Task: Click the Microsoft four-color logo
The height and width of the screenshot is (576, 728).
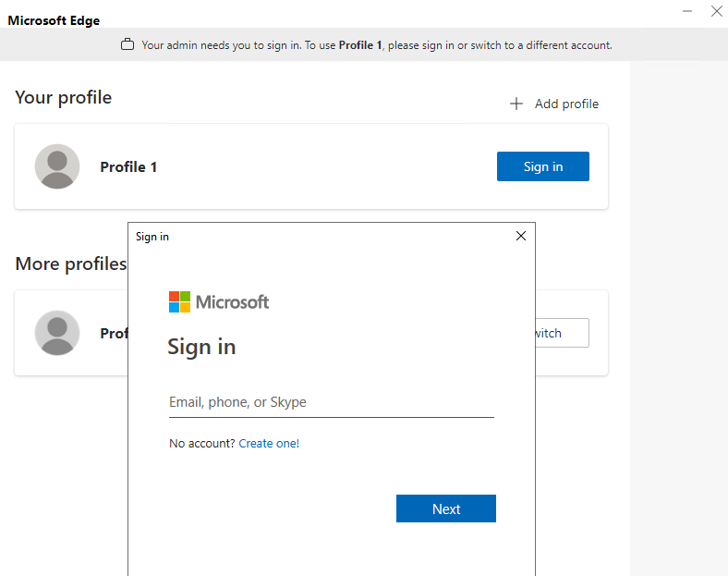Action: tap(179, 302)
